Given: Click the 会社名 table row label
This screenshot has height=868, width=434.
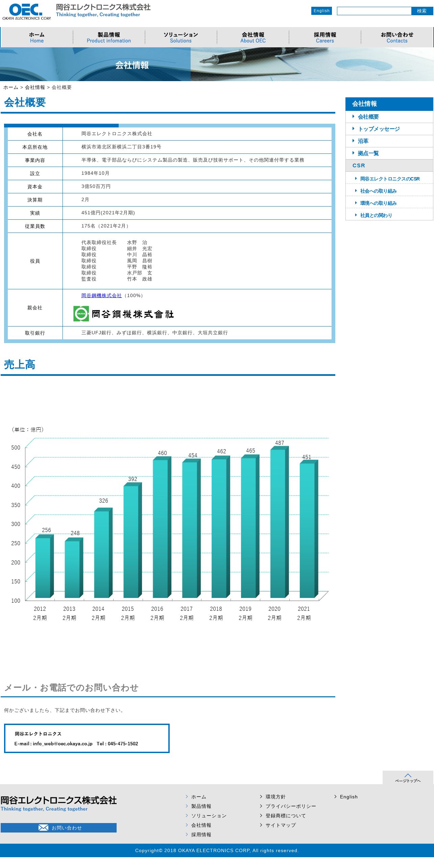Looking at the screenshot, I should (35, 134).
